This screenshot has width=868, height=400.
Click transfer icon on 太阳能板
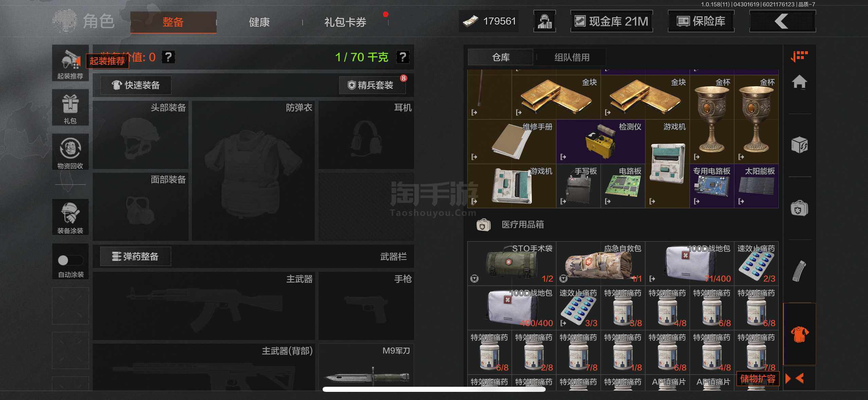(x=741, y=201)
